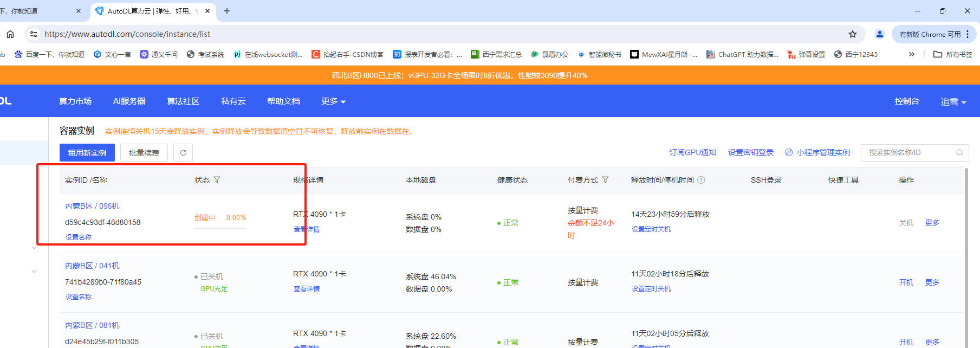This screenshot has width=980, height=348.
Task: Open 帮助文档 in navigation
Action: [x=283, y=101]
